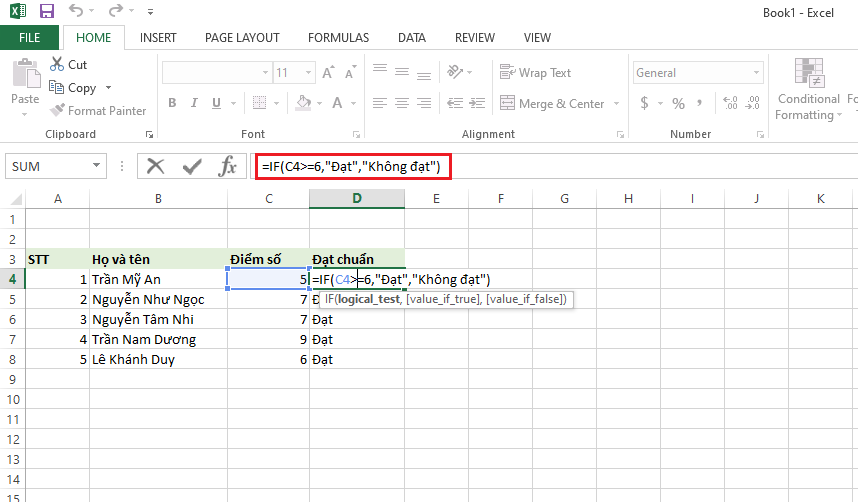Align text right
858x502 pixels.
click(x=424, y=103)
